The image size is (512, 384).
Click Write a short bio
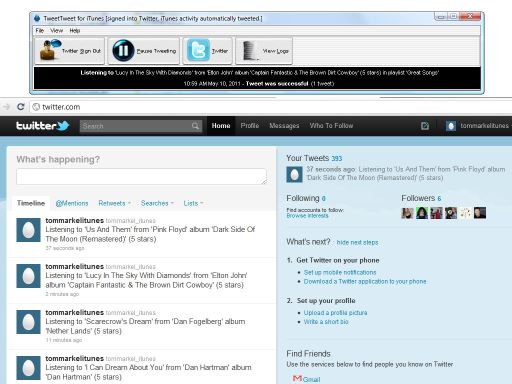click(326, 322)
